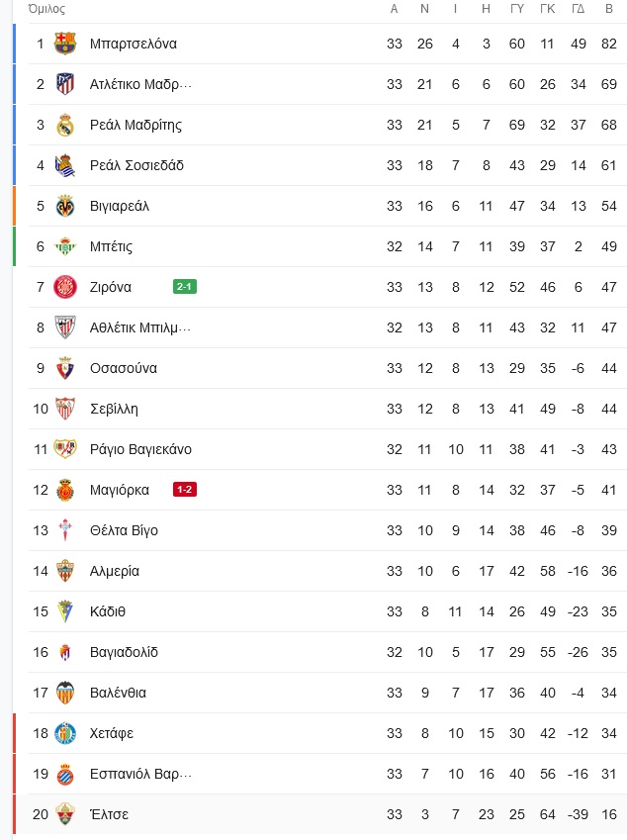Open the Οσασούνα team link
This screenshot has width=627, height=840.
pyautogui.click(x=124, y=368)
